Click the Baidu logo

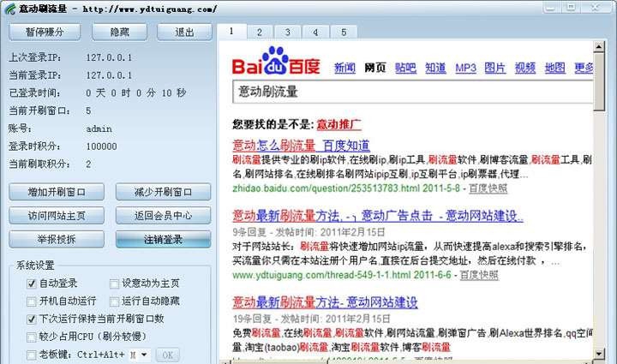point(276,61)
